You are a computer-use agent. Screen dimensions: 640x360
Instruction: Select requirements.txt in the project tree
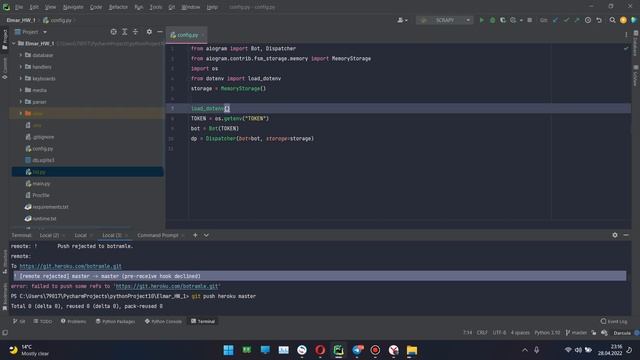pyautogui.click(x=51, y=207)
